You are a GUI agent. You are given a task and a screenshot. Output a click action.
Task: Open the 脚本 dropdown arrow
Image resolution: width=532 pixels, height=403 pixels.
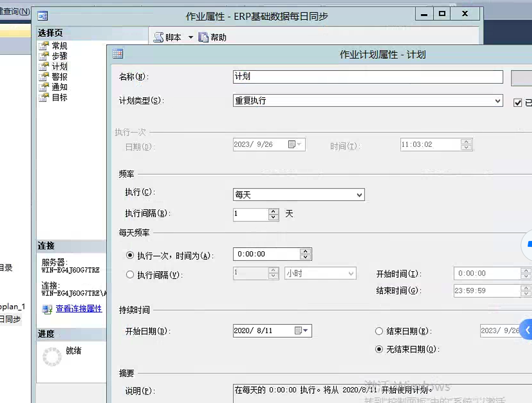click(191, 37)
